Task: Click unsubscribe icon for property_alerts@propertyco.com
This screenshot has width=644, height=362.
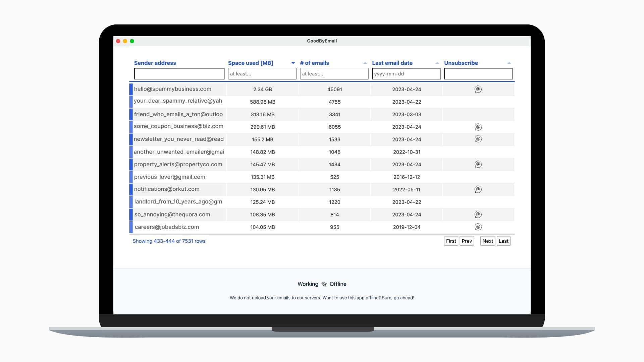Action: (x=478, y=164)
